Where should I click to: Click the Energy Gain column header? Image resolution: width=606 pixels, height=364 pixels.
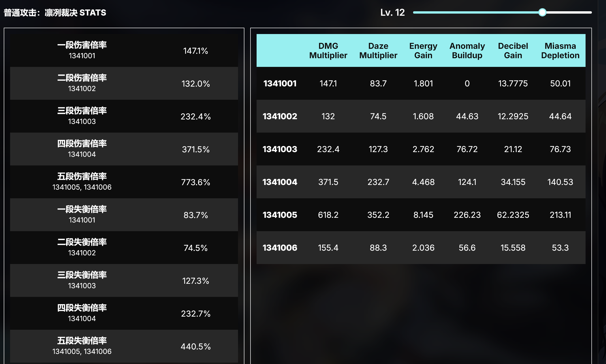coord(423,50)
